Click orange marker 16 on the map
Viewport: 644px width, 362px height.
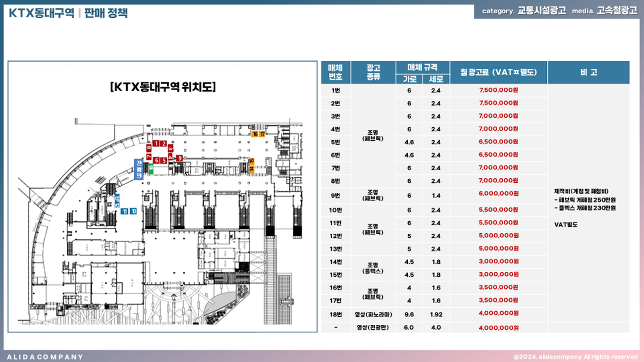(255, 134)
